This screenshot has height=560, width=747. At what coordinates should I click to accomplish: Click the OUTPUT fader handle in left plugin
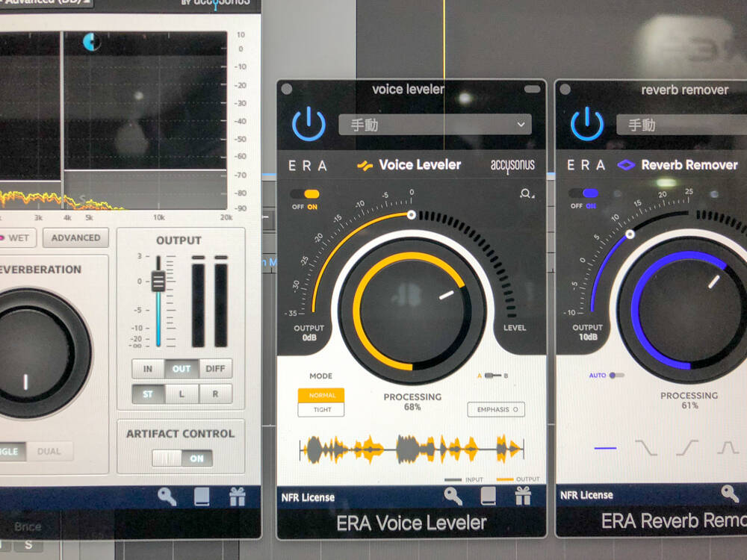(158, 281)
